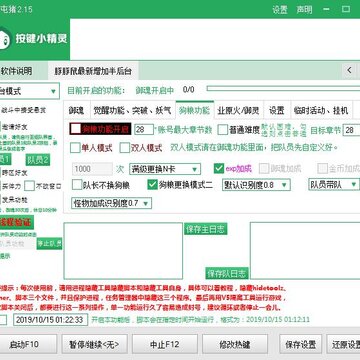
Task: Click the 1000 次 count field
Action: click(x=92, y=169)
